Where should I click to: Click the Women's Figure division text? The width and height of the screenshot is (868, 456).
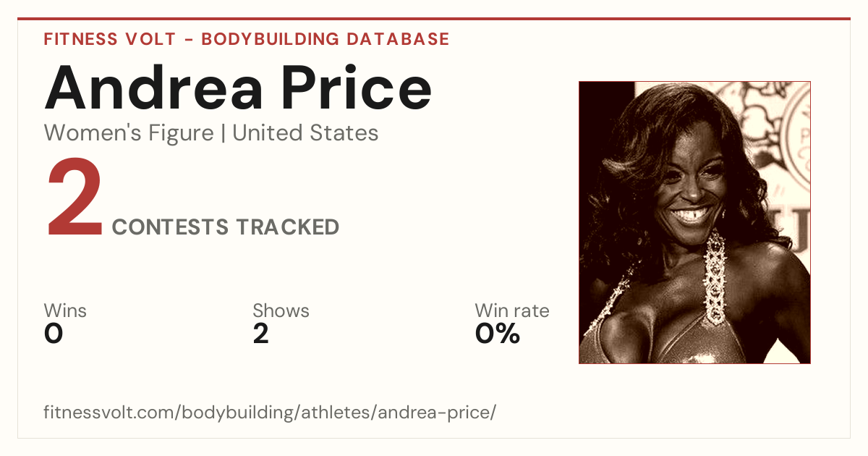(129, 133)
